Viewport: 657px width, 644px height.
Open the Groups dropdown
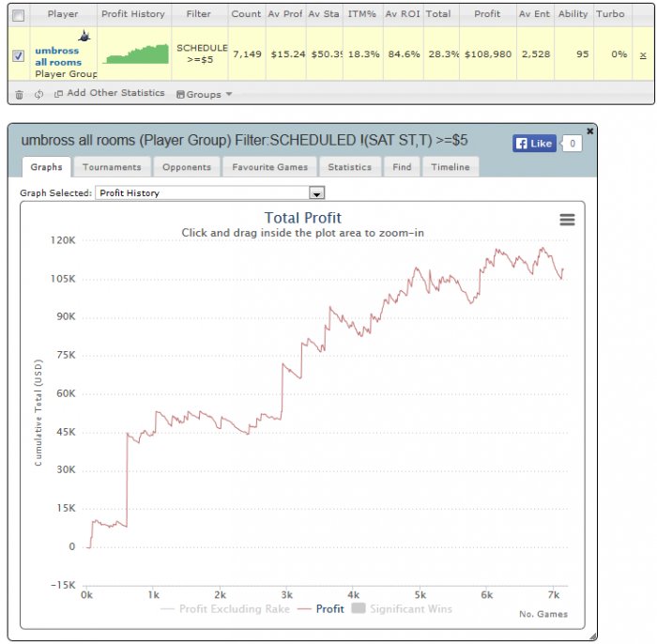coord(204,94)
